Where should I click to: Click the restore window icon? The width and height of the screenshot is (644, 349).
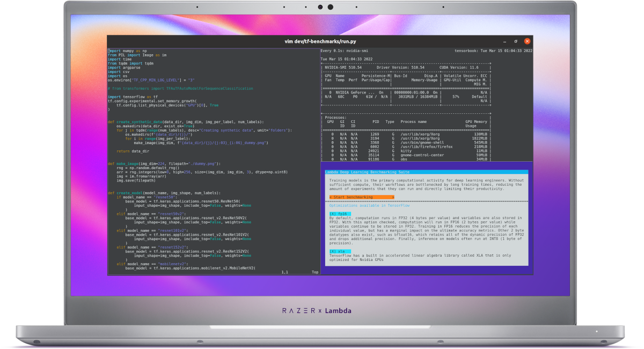[515, 41]
